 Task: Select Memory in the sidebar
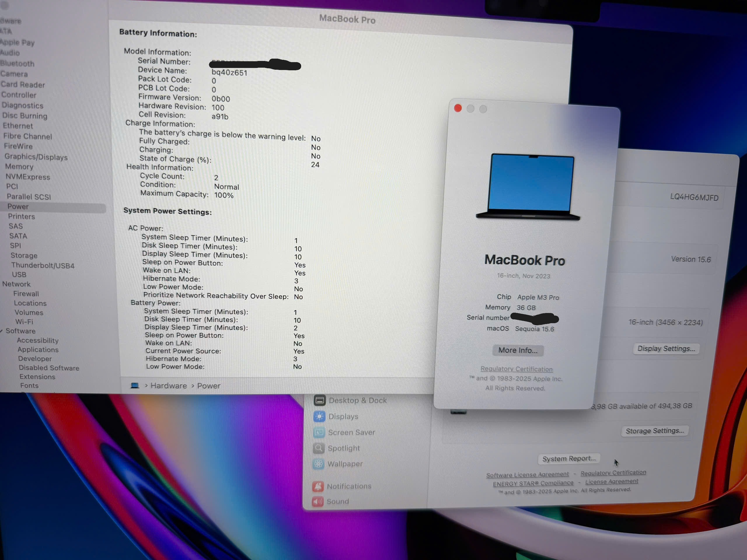(x=19, y=167)
